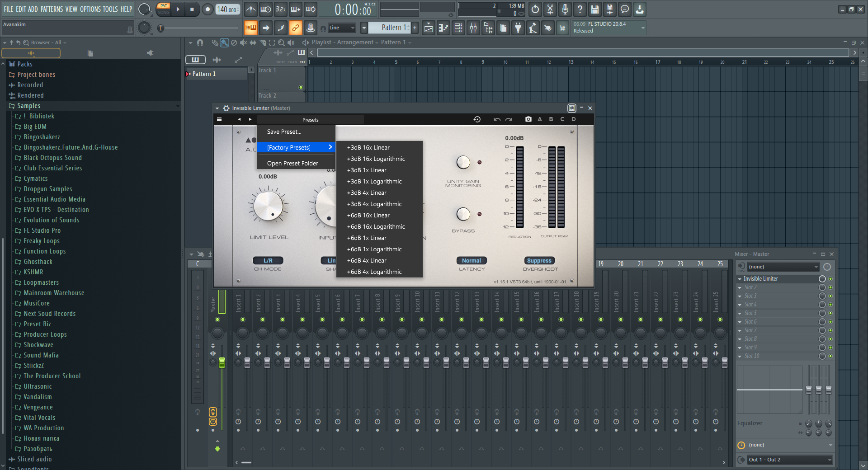868x470 pixels.
Task: Click the save project floppy icon
Action: [595, 9]
